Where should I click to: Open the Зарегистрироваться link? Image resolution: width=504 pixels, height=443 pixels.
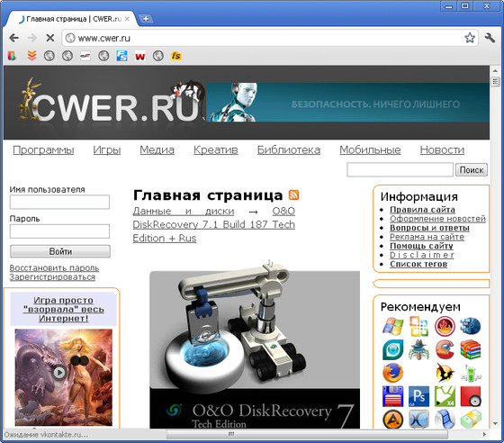pyautogui.click(x=52, y=276)
